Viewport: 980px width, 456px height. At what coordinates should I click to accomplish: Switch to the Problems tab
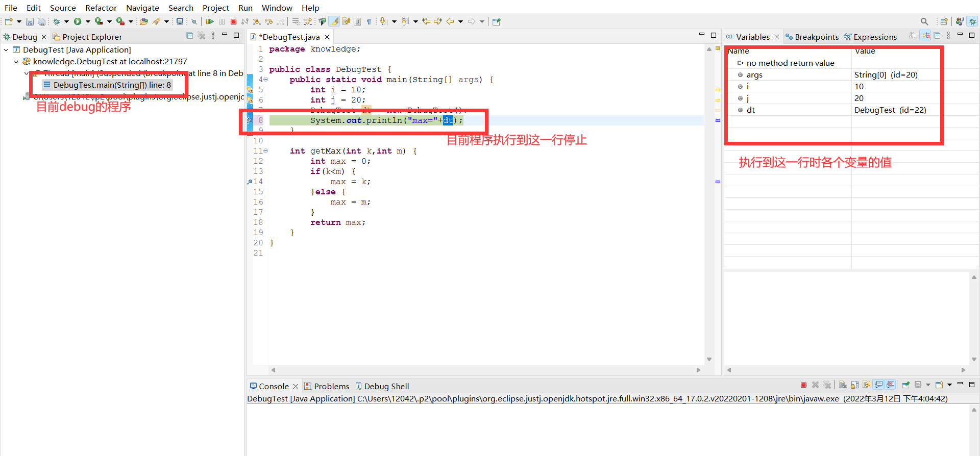(327, 386)
